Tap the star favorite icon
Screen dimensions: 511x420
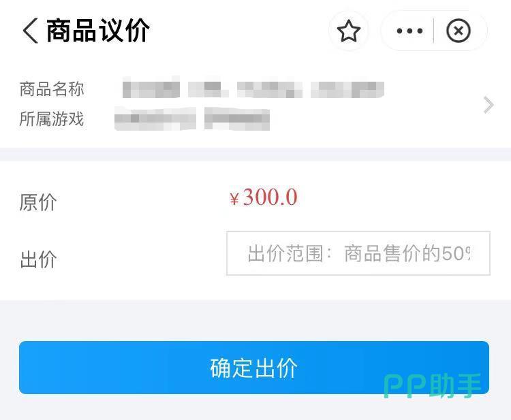[349, 31]
